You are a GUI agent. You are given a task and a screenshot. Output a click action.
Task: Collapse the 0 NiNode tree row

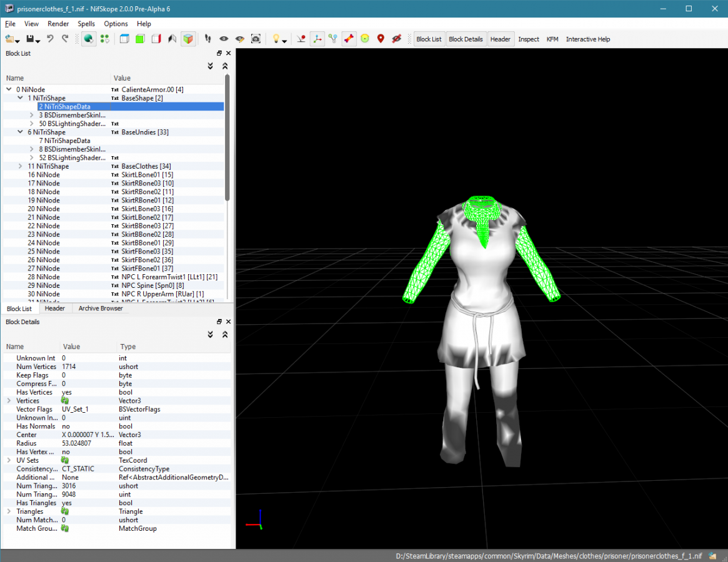pos(9,89)
